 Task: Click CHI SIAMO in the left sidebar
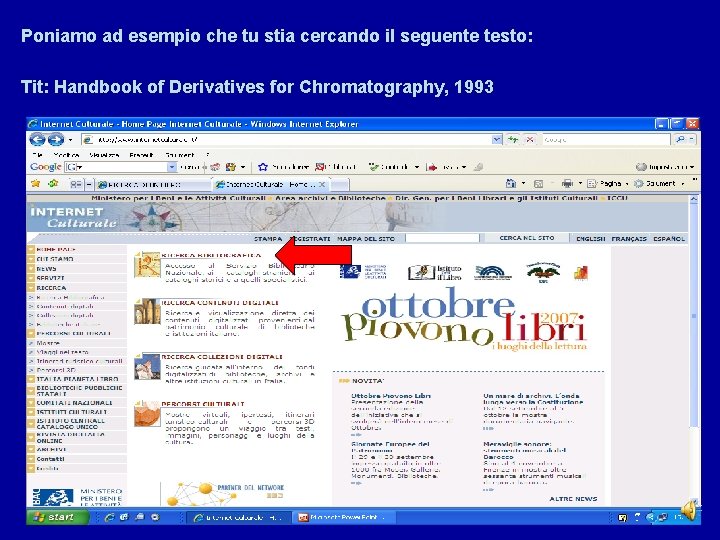[55, 259]
